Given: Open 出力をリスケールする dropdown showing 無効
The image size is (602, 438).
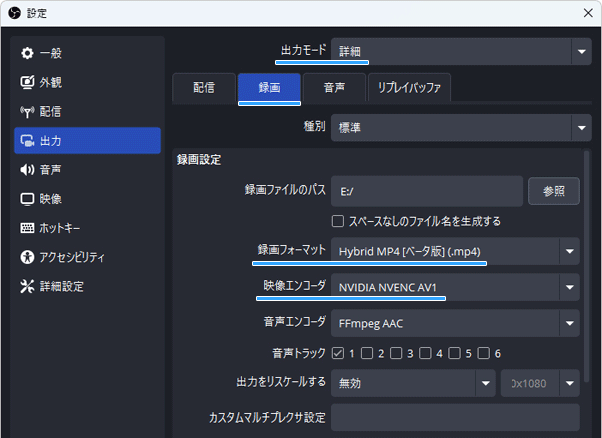Looking at the screenshot, I should tap(413, 383).
